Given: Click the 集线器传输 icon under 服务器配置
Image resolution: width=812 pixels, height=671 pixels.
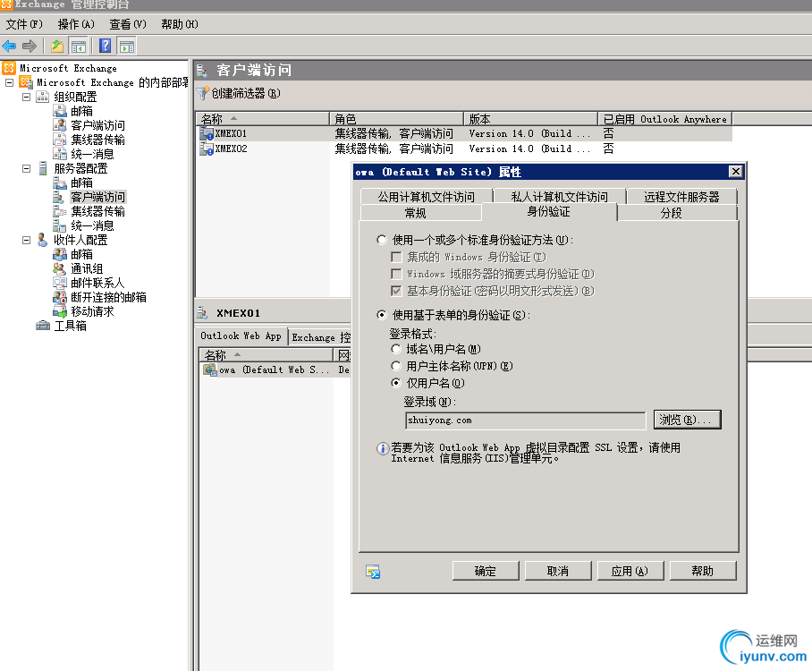Looking at the screenshot, I should click(x=60, y=211).
